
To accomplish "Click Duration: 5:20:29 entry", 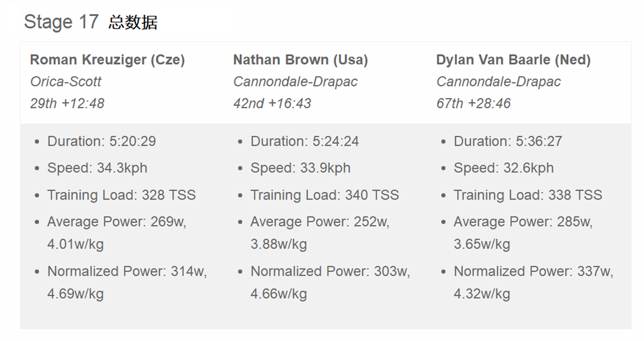I will (x=101, y=141).
